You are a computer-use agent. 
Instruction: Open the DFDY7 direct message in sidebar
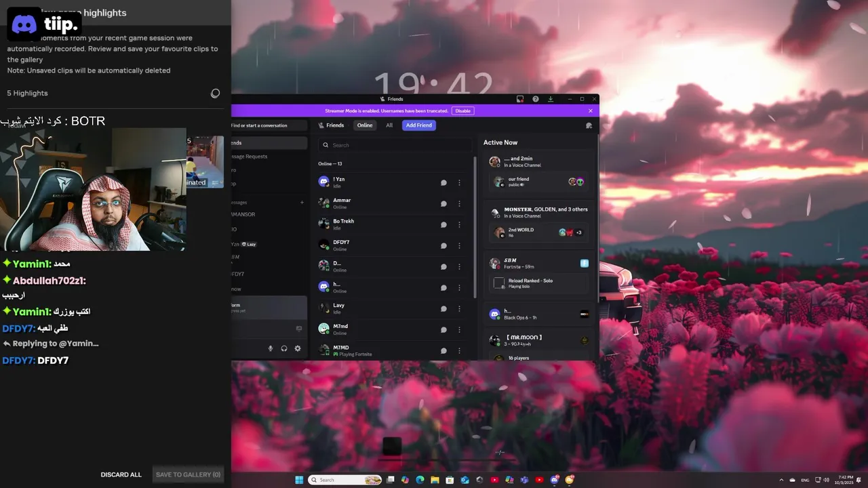269,274
